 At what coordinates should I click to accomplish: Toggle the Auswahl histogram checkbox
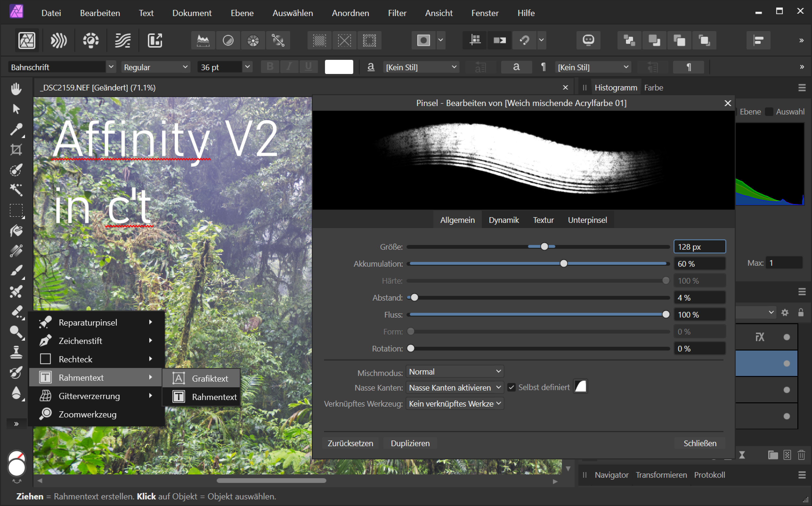(x=769, y=111)
